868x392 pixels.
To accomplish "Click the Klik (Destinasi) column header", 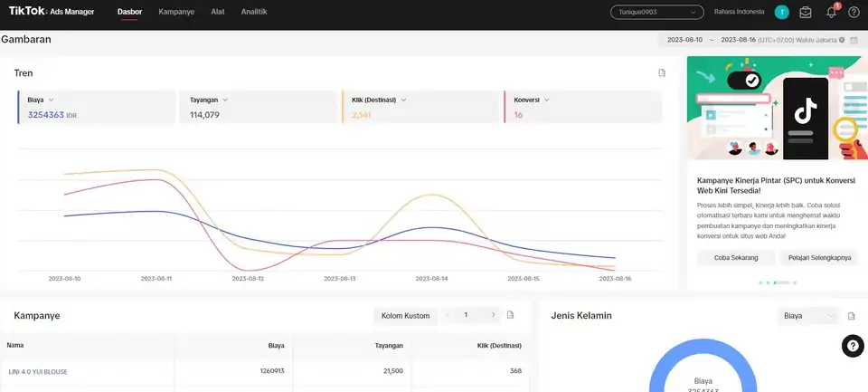I will tap(499, 346).
